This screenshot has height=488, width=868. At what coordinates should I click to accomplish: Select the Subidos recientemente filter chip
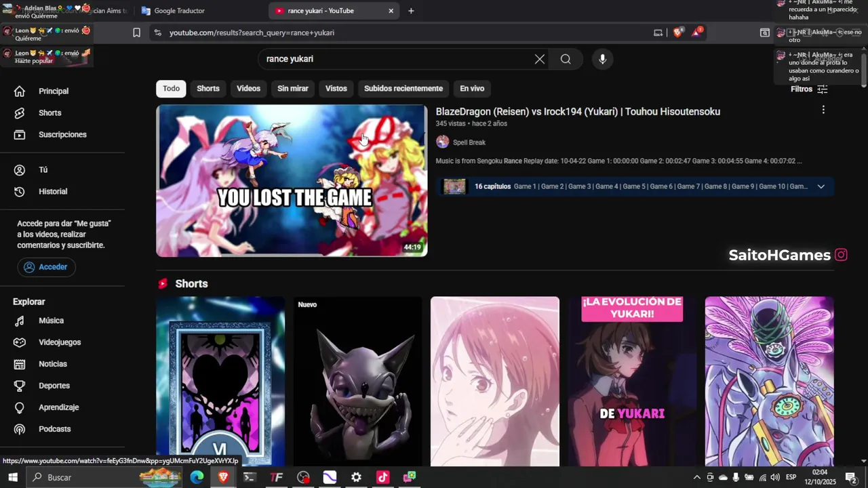pyautogui.click(x=403, y=88)
